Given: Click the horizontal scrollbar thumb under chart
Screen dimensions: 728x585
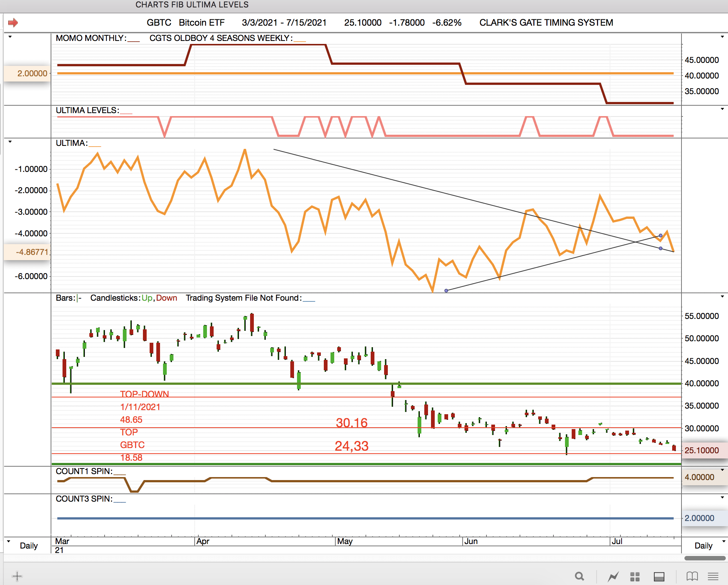Looking at the screenshot, I should 705,558.
